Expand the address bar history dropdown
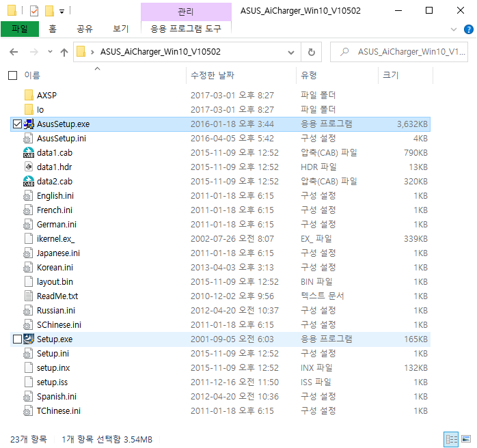 291,53
